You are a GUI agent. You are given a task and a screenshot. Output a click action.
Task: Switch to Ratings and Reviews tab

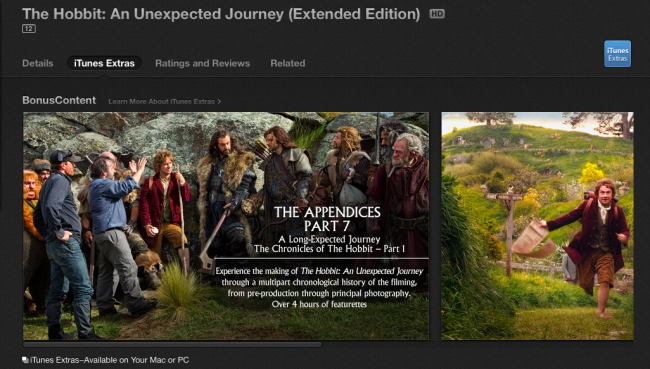click(202, 63)
